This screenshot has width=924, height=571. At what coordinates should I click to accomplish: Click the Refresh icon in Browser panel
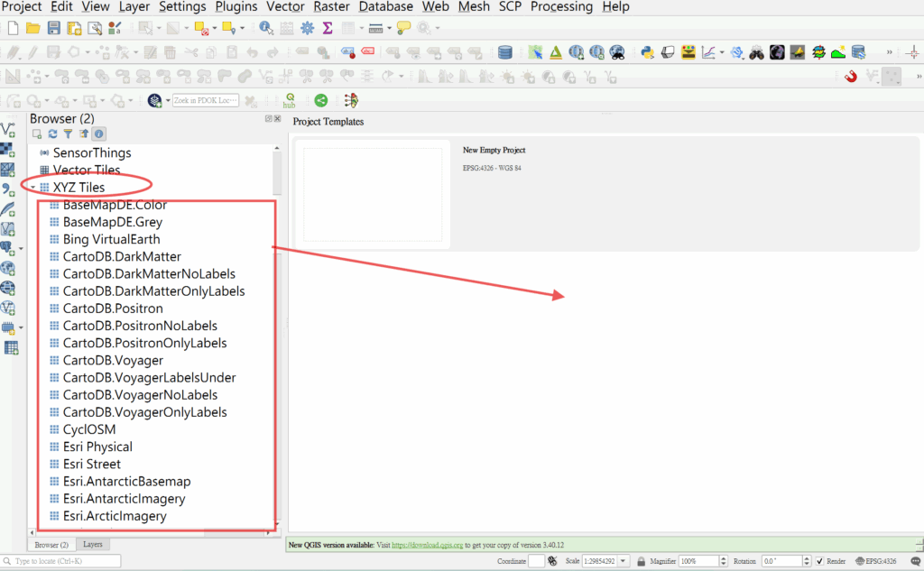(53, 134)
